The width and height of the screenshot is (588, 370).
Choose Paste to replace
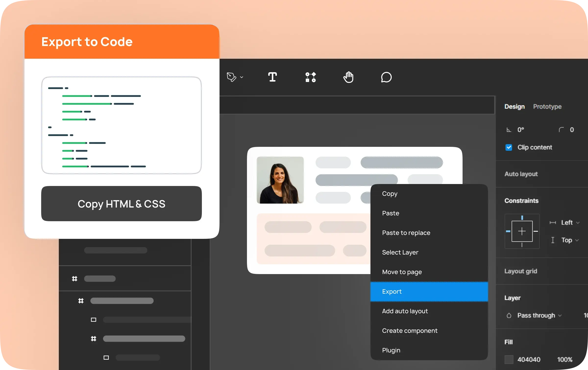click(x=429, y=233)
